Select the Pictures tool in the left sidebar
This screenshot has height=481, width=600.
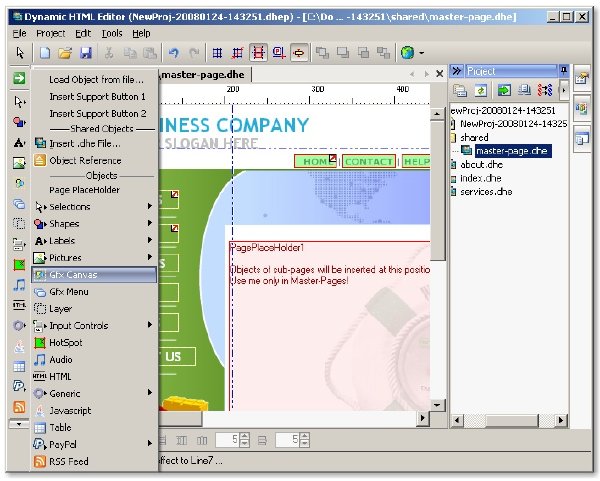click(x=19, y=163)
